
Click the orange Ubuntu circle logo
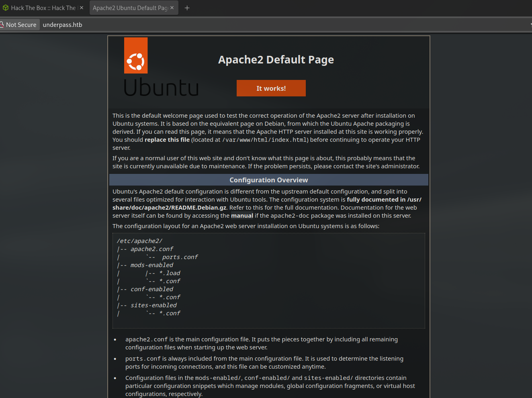point(136,56)
